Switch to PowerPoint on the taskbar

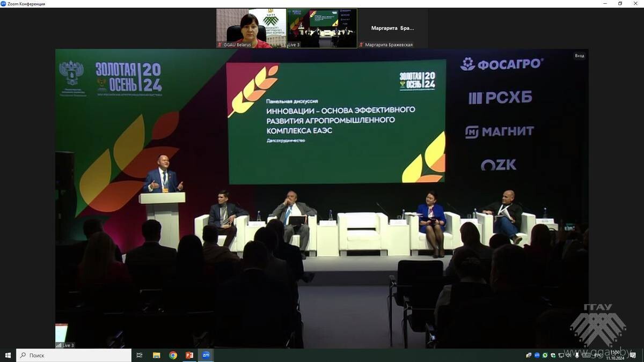[x=189, y=355]
